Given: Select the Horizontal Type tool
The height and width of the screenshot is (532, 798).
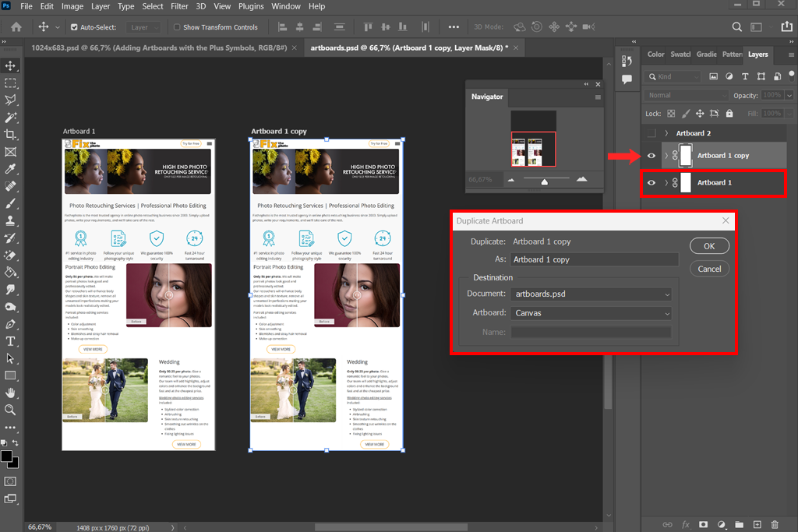Looking at the screenshot, I should coord(10,341).
